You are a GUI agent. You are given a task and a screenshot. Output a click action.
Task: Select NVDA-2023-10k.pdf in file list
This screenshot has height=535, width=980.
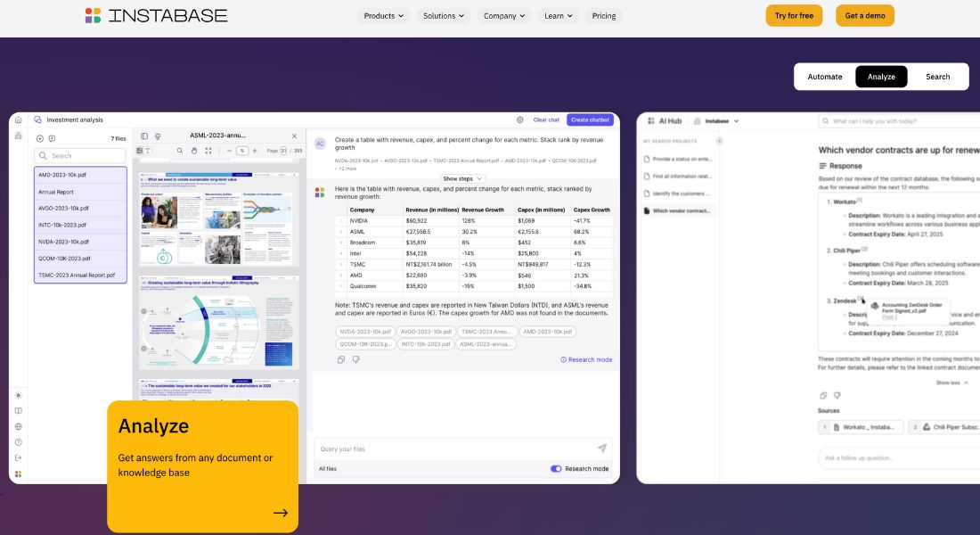tap(80, 242)
